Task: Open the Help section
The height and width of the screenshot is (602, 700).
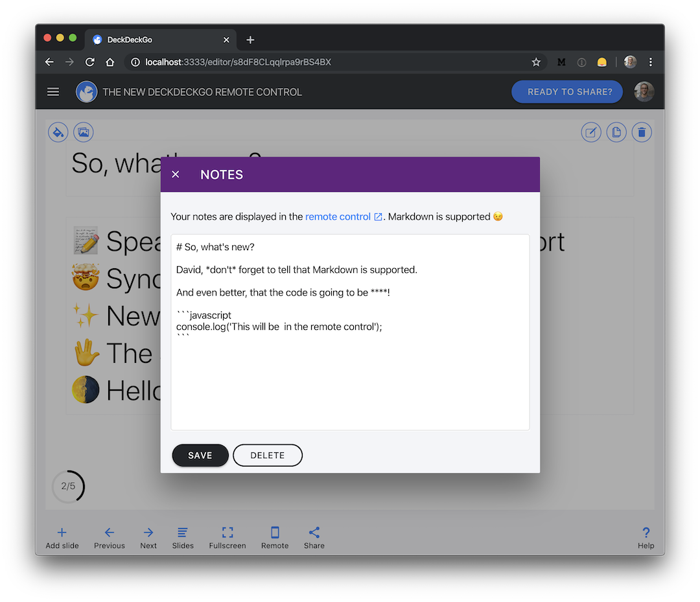Action: (646, 537)
